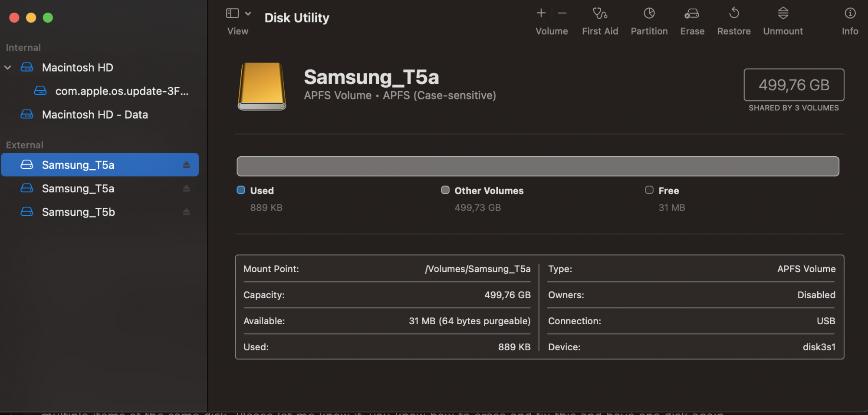The image size is (868, 415).
Task: Click the blue Used legend swatch
Action: click(x=241, y=190)
